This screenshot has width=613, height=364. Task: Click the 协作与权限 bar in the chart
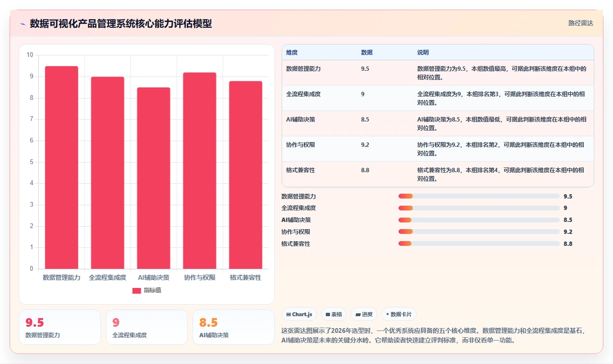click(x=199, y=171)
